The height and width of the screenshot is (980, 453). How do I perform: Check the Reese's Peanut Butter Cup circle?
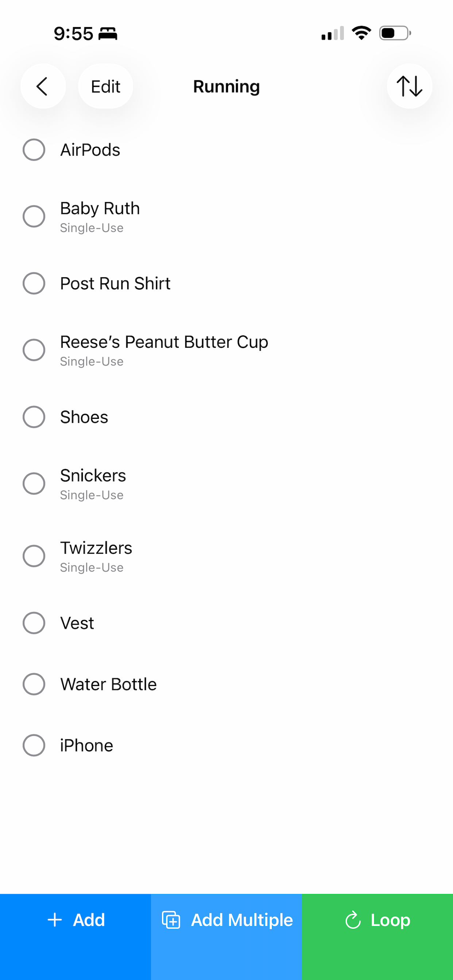(x=34, y=350)
